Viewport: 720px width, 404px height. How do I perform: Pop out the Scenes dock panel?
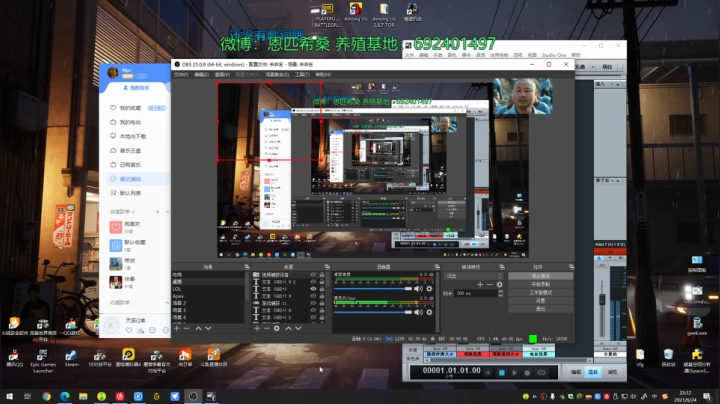[247, 267]
